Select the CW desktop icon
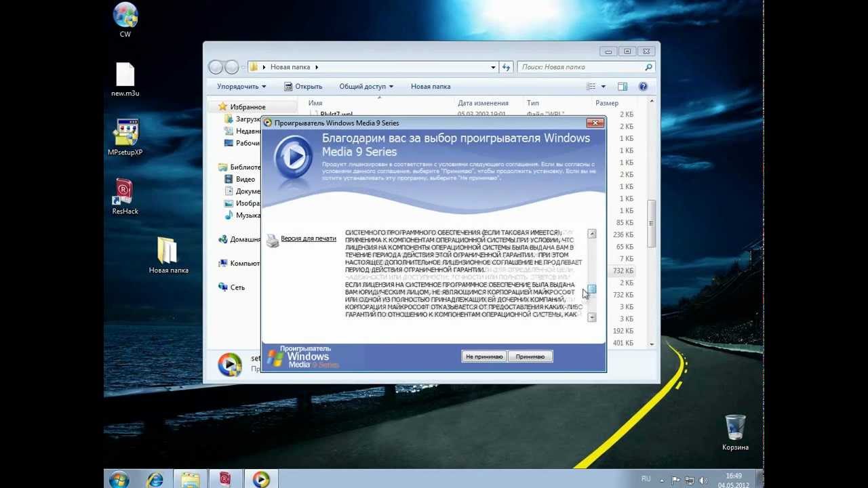The width and height of the screenshot is (868, 488). [125, 20]
